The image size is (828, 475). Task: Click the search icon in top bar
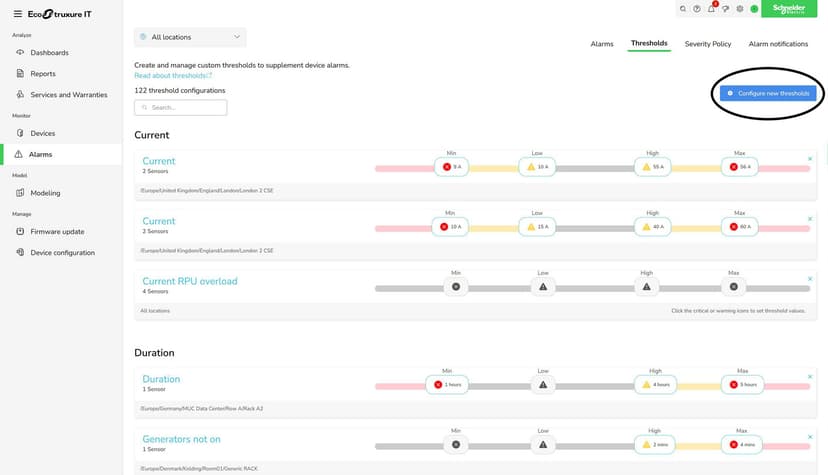tap(683, 8)
